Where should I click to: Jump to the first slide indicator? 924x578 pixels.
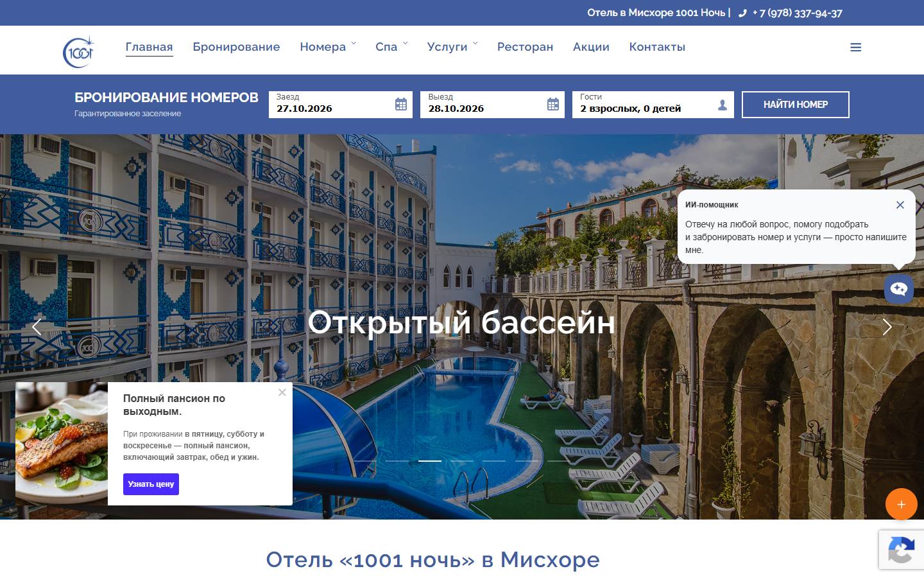click(x=366, y=461)
